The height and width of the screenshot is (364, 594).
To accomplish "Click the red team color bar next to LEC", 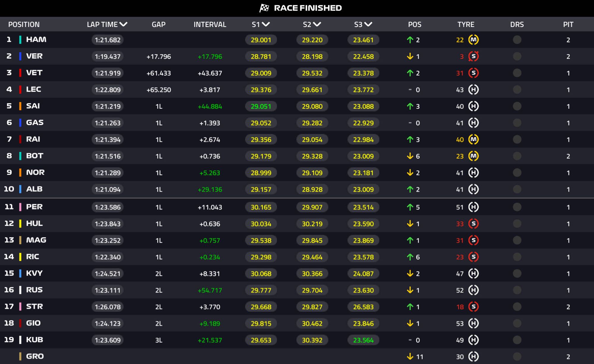I will pos(20,89).
